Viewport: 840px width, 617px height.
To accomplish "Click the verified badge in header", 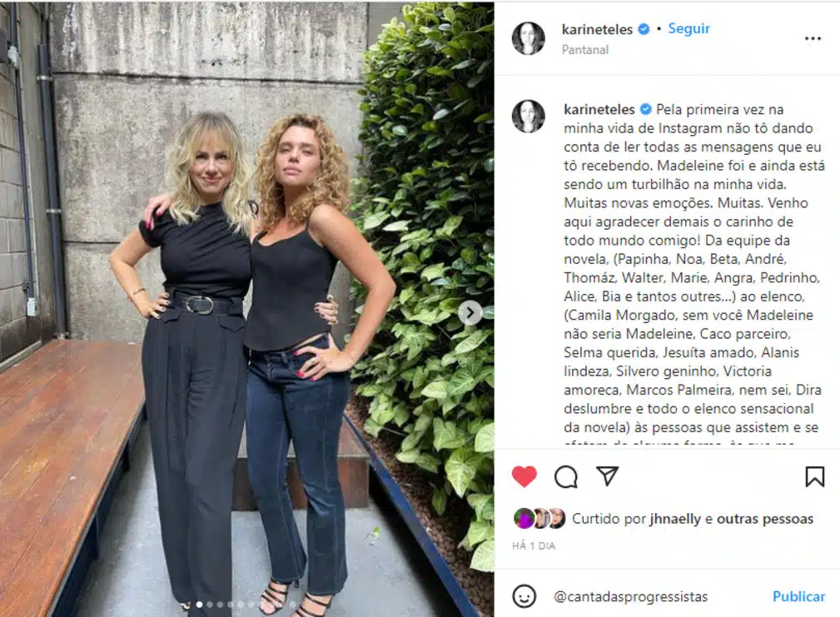I will 644,29.
